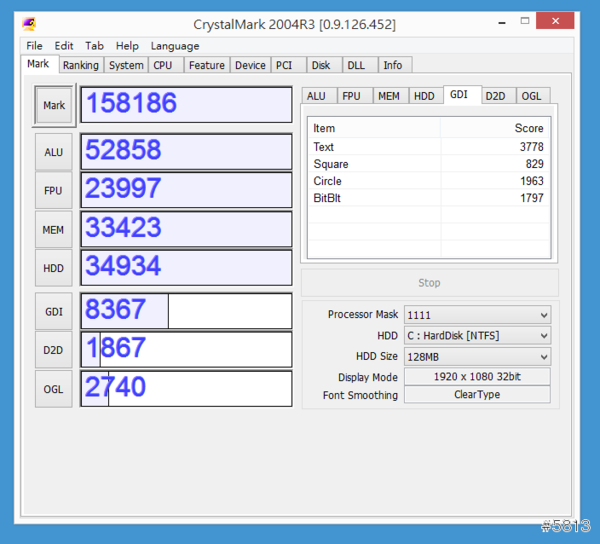Open the OGL results tab
Viewport: 600px width, 544px height.
(531, 96)
